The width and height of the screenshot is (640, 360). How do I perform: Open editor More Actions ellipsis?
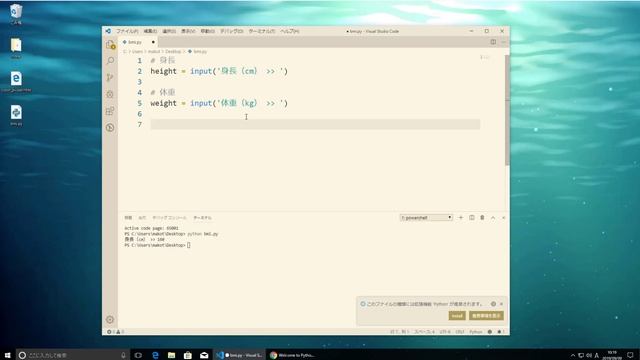pos(503,42)
